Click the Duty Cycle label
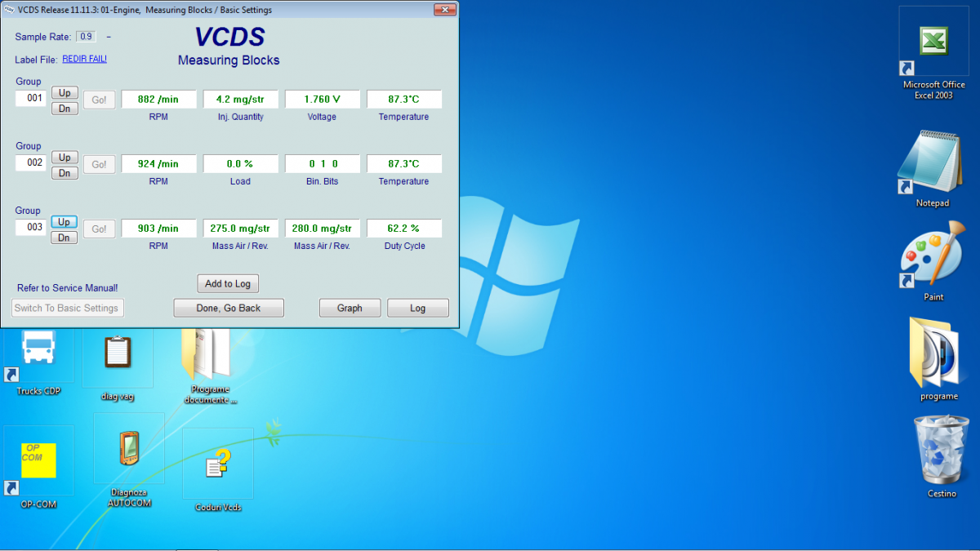Image resolution: width=980 pixels, height=551 pixels. pos(404,246)
